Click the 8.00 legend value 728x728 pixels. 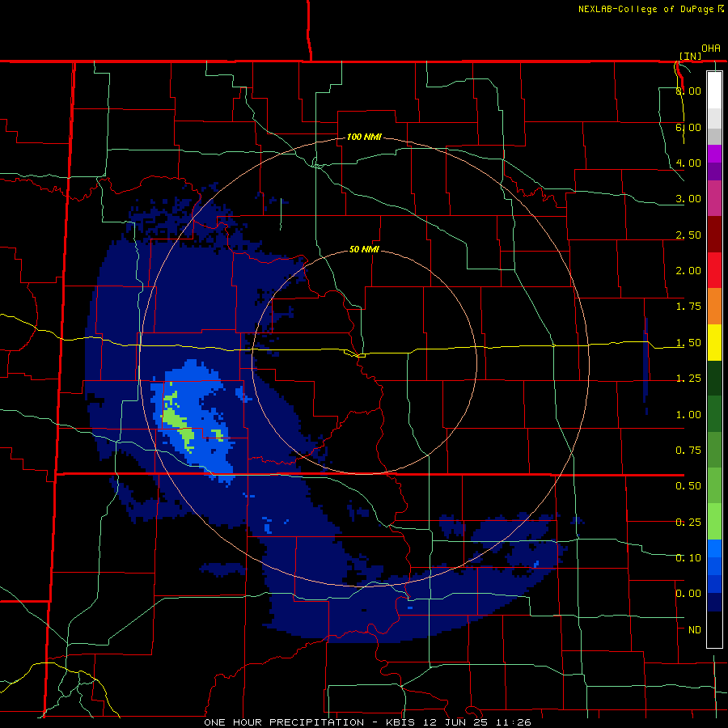688,91
